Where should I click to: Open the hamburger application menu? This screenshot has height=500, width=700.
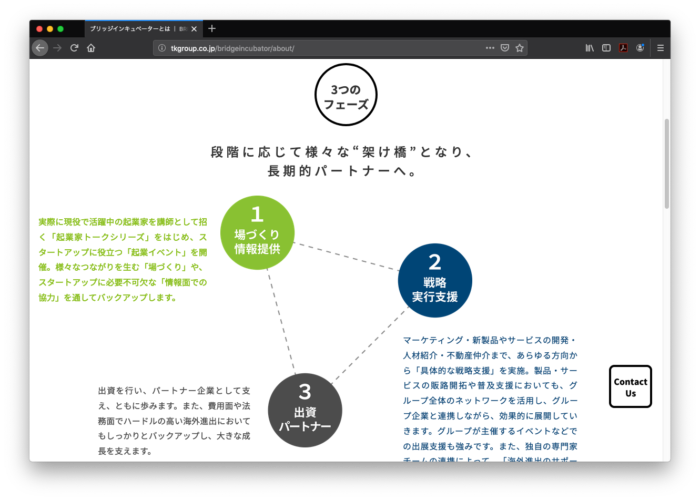click(x=661, y=48)
